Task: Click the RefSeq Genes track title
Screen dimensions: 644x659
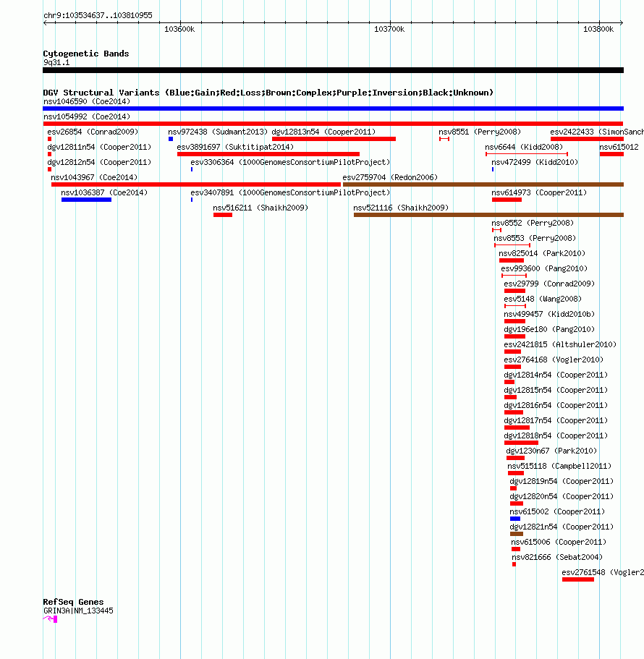Action: (73, 602)
